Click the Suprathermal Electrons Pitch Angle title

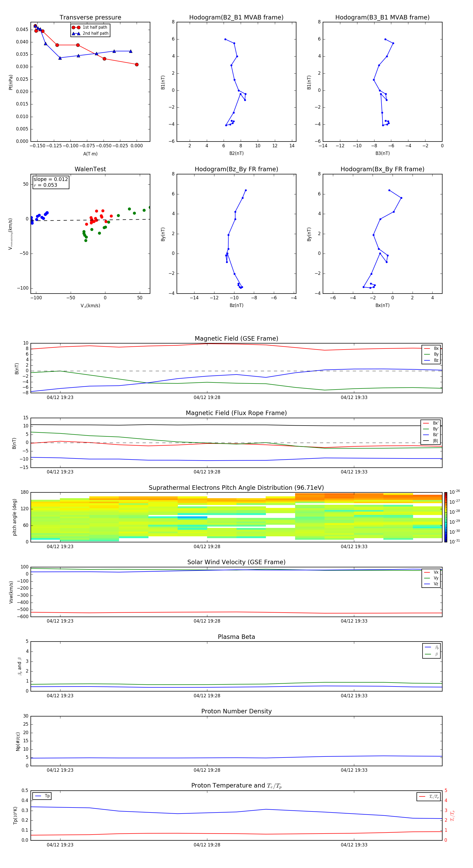[x=236, y=488]
